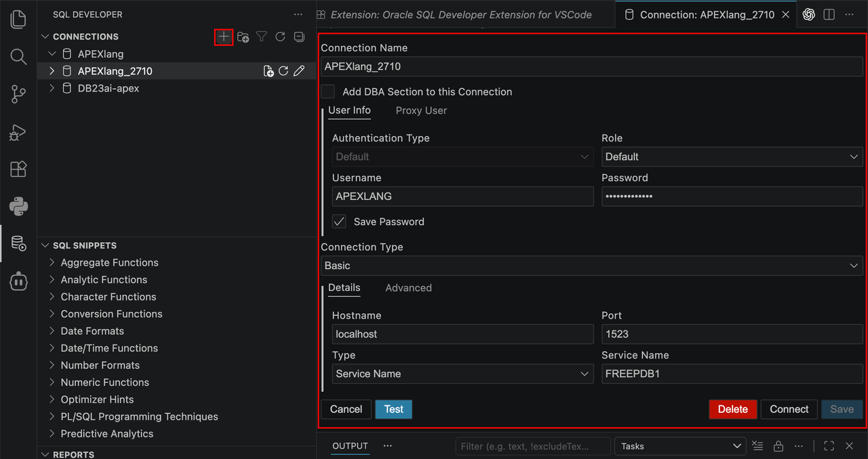This screenshot has width=868, height=459.
Task: Open the robot chat icon in activity bar
Action: (x=18, y=281)
